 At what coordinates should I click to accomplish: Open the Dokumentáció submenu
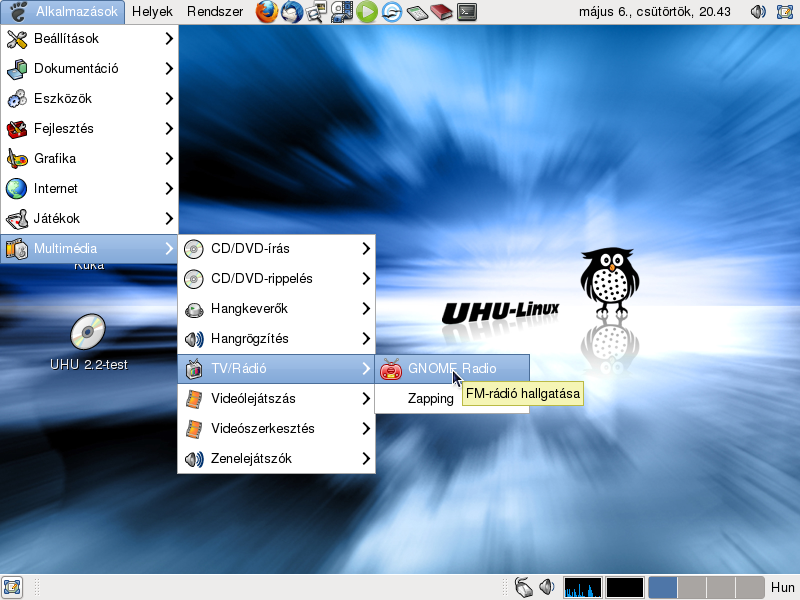[x=90, y=68]
